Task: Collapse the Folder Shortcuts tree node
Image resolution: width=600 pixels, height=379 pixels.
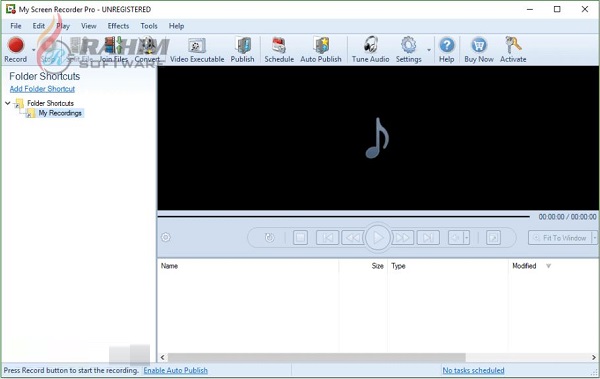Action: click(x=7, y=103)
